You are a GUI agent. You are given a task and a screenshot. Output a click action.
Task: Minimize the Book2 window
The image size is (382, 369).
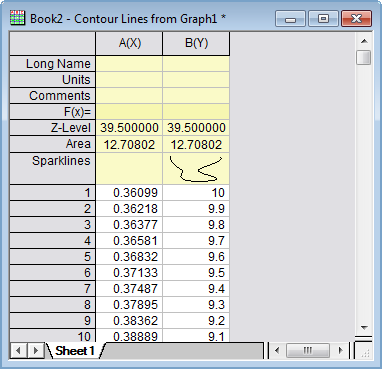[290, 18]
